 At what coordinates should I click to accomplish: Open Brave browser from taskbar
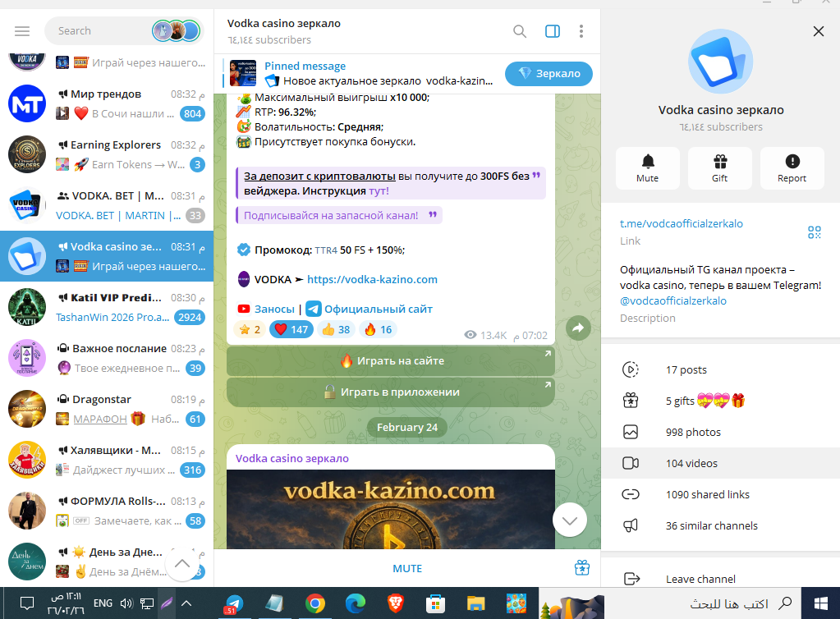coord(395,603)
